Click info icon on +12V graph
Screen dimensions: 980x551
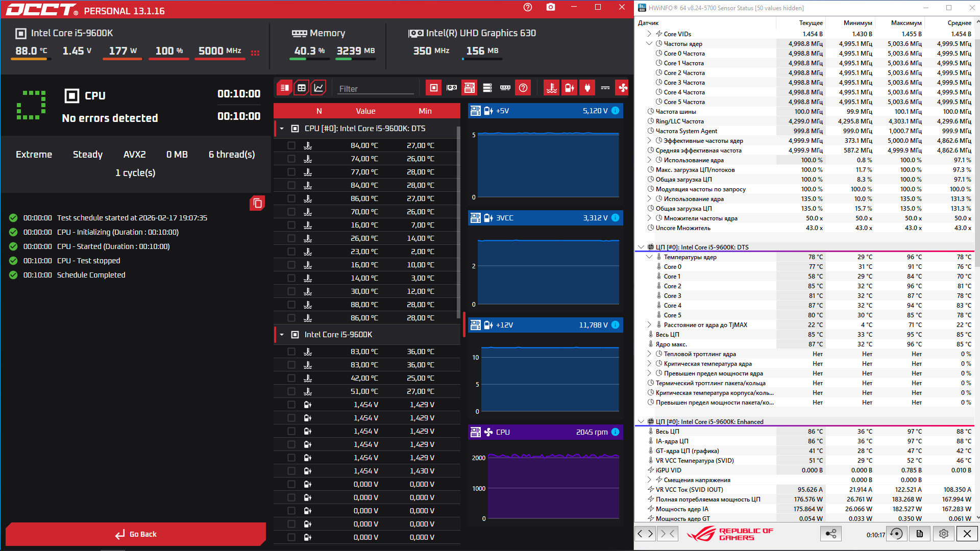click(x=616, y=325)
